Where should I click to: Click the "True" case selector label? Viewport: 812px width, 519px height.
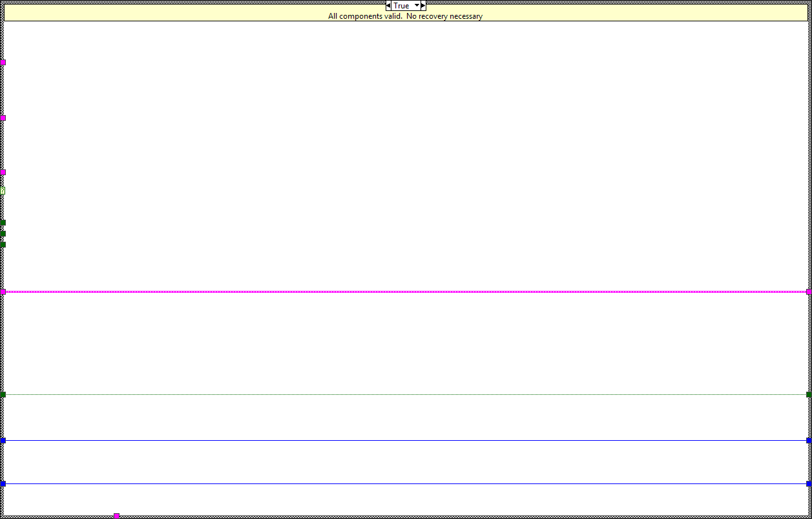[401, 6]
